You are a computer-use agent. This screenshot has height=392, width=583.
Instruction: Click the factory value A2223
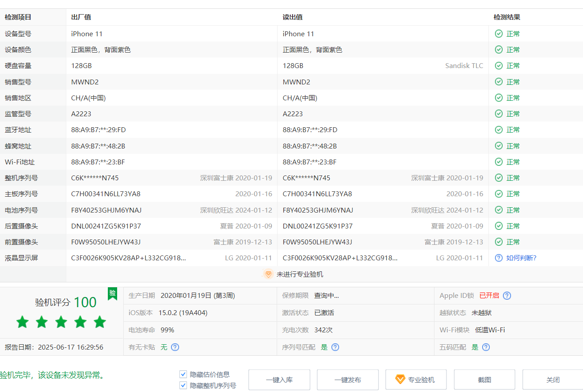(81, 114)
